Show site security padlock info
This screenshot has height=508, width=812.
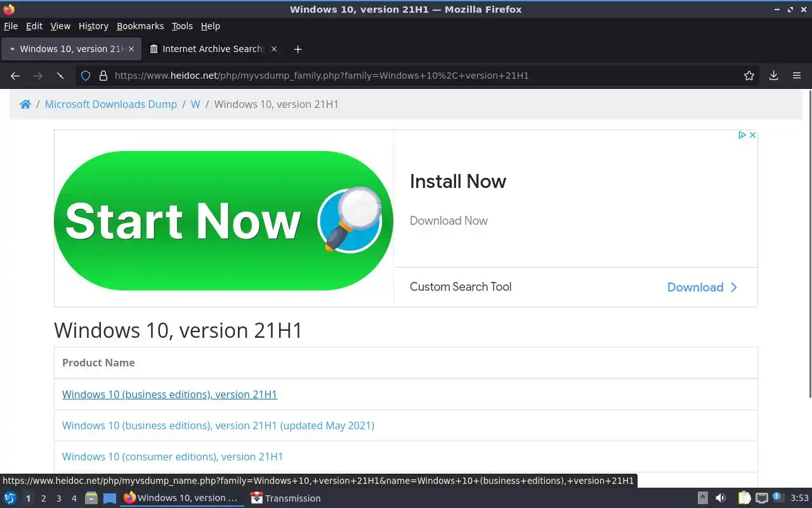103,76
